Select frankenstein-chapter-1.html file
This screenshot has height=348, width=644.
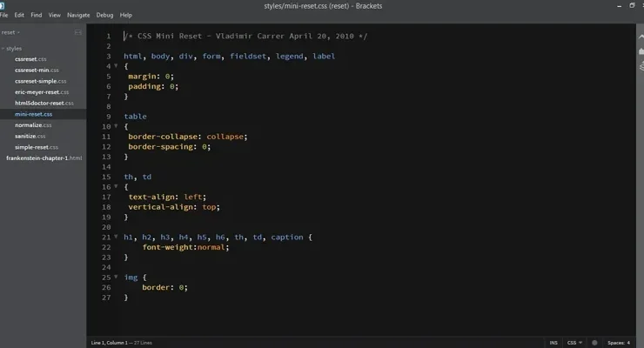44,158
